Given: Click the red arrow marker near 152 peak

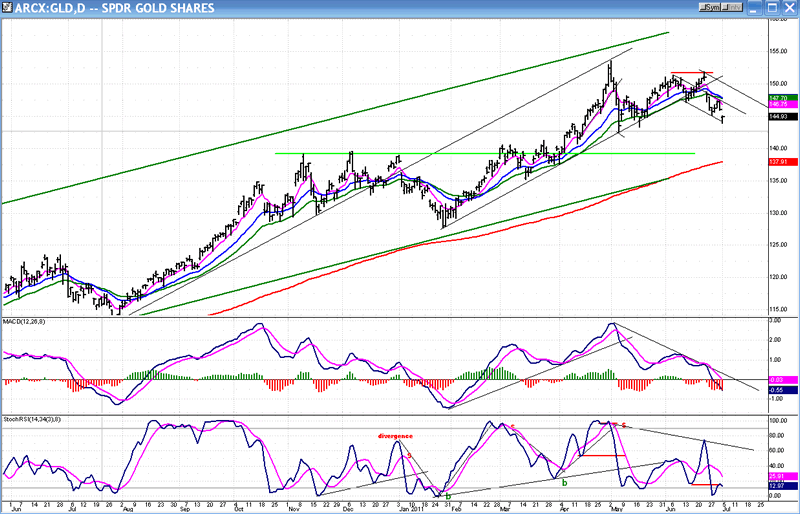Looking at the screenshot, I should point(690,72).
